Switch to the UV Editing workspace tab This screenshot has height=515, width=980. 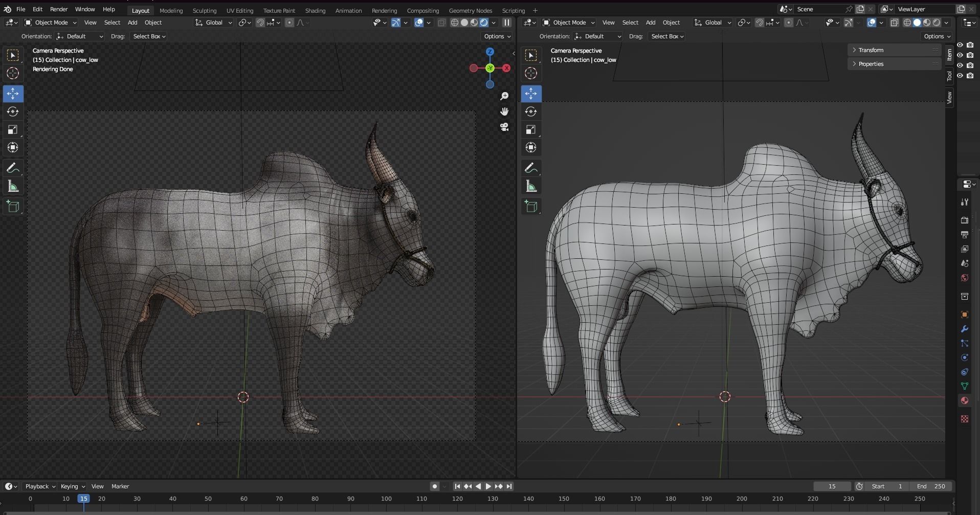coord(240,10)
